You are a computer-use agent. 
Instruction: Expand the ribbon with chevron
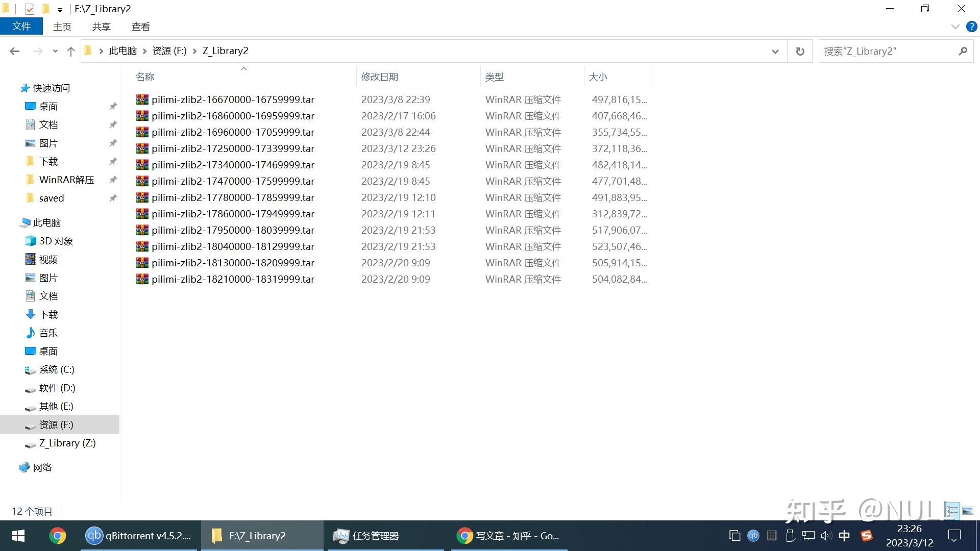coord(955,27)
